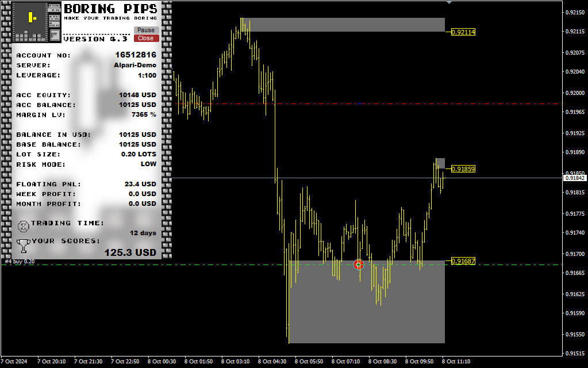Click the current price tag 0.91842

(x=574, y=178)
